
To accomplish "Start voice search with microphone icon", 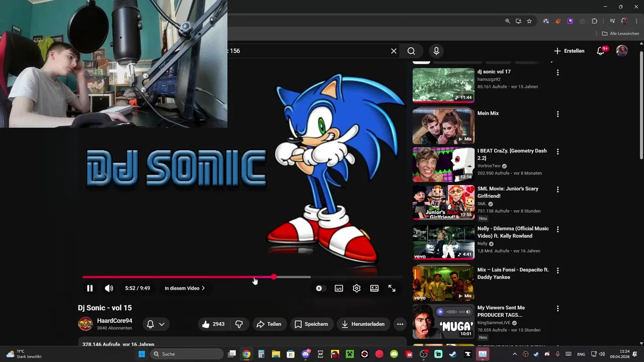I will click(436, 51).
